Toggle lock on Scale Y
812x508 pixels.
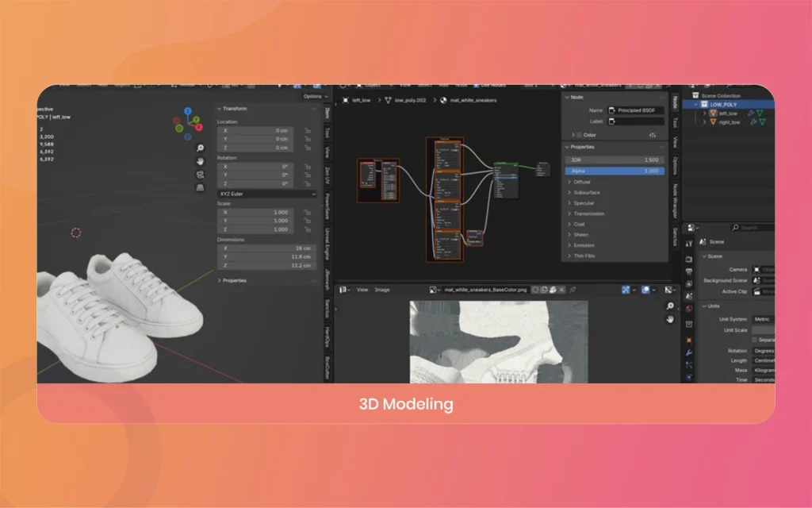(307, 221)
